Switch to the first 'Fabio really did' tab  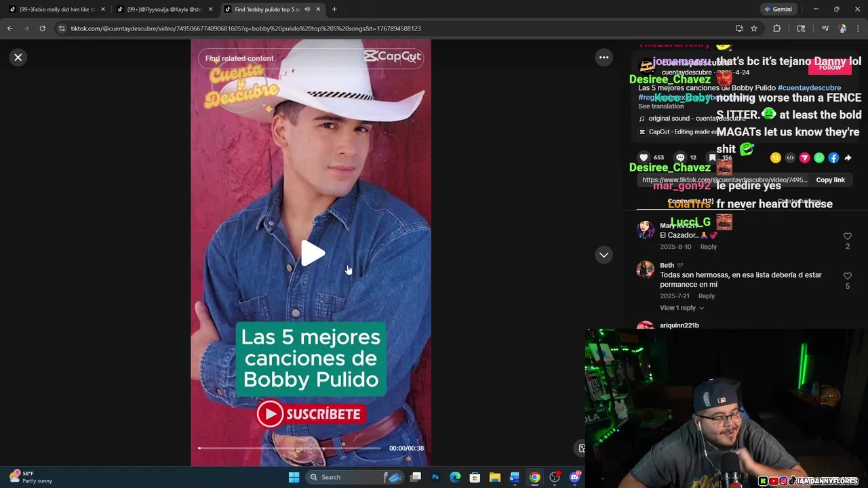click(56, 9)
